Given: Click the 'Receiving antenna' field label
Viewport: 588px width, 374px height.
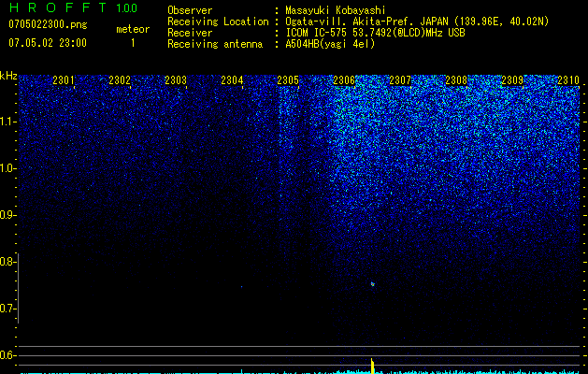Looking at the screenshot, I should pos(215,44).
